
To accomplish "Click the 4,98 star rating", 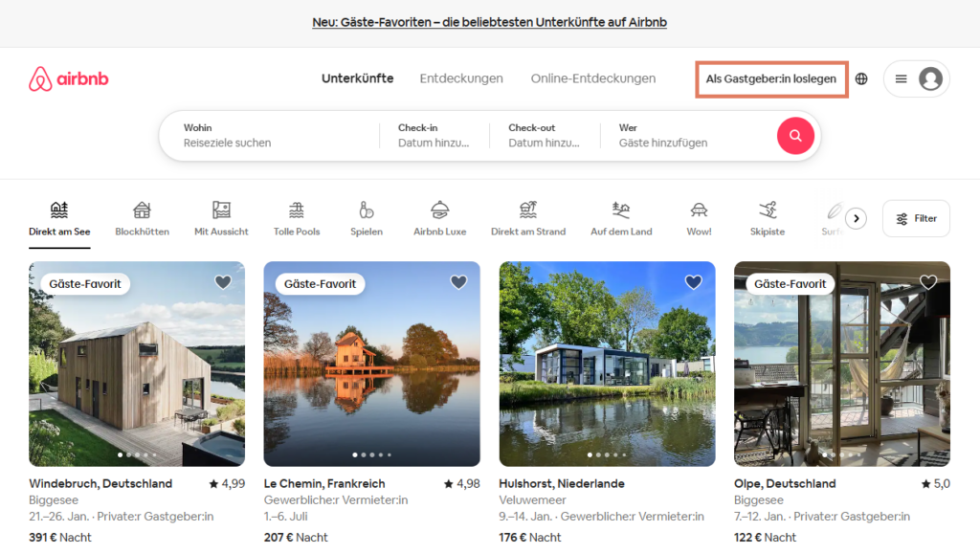I will [462, 483].
